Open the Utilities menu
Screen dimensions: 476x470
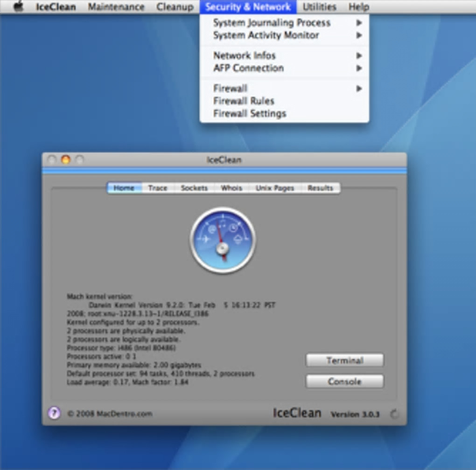coord(319,7)
